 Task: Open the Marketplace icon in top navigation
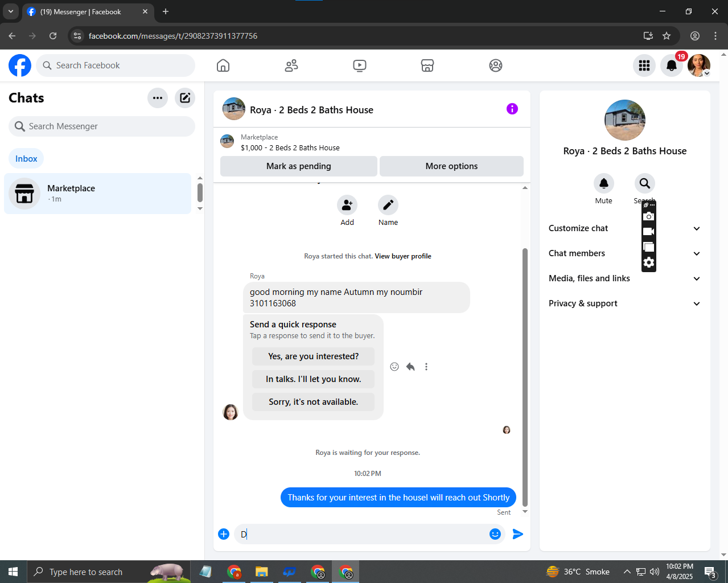pyautogui.click(x=427, y=65)
